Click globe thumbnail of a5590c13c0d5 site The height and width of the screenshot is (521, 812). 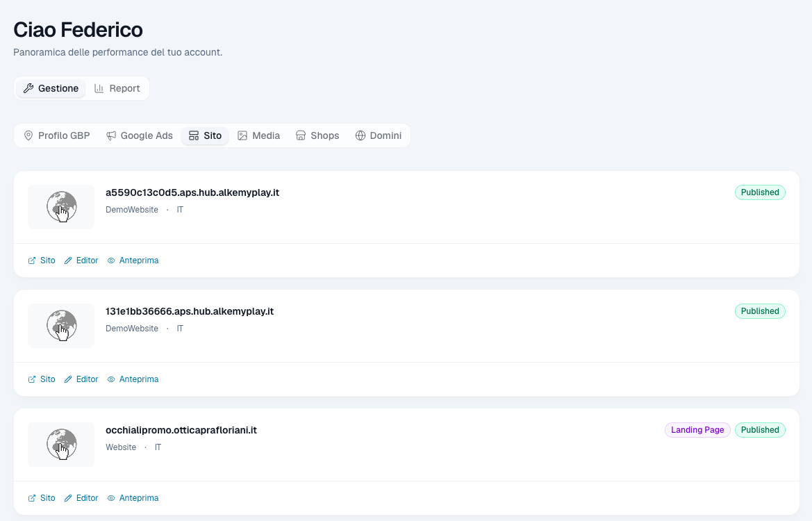61,206
